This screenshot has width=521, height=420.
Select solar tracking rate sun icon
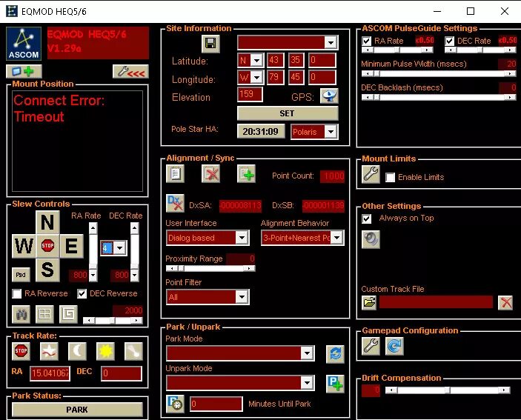(105, 351)
